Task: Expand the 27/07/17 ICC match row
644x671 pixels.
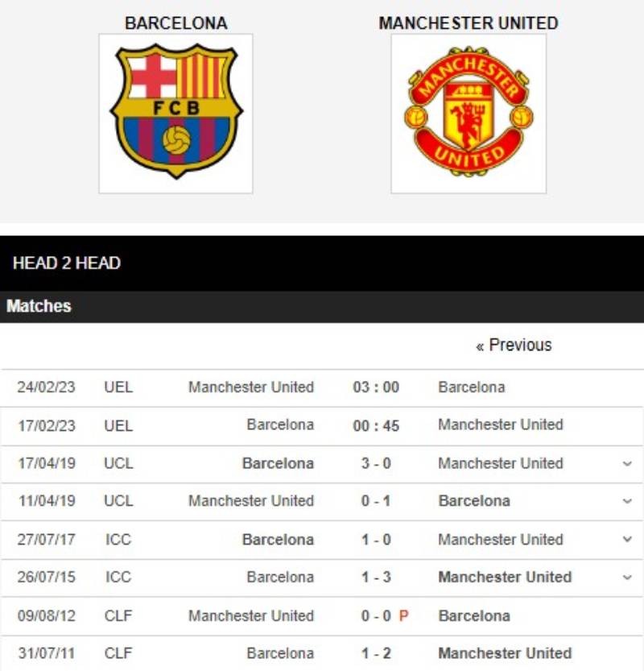Action: [628, 540]
